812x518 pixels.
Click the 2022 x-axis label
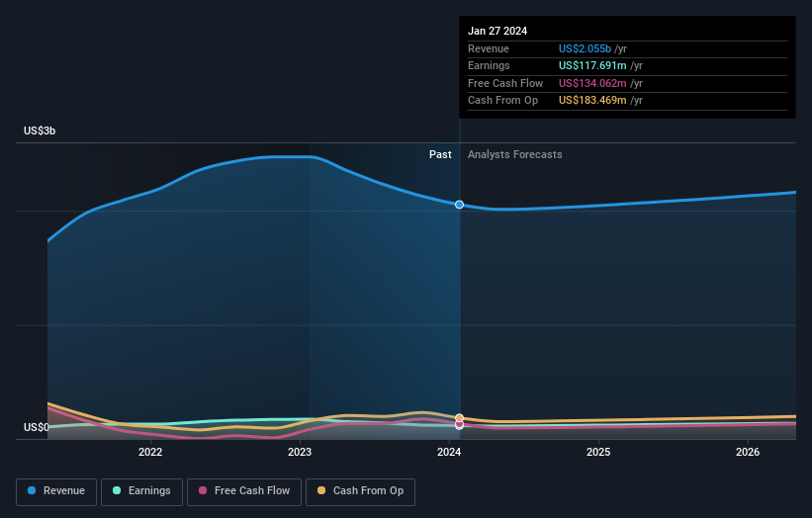click(x=150, y=452)
